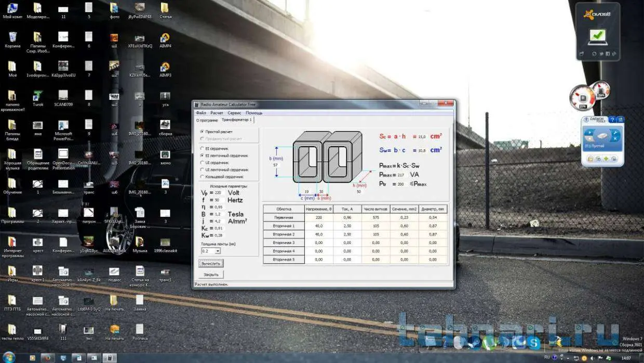
Task: Launch the Turok desktop shortcut
Action: 37,96
